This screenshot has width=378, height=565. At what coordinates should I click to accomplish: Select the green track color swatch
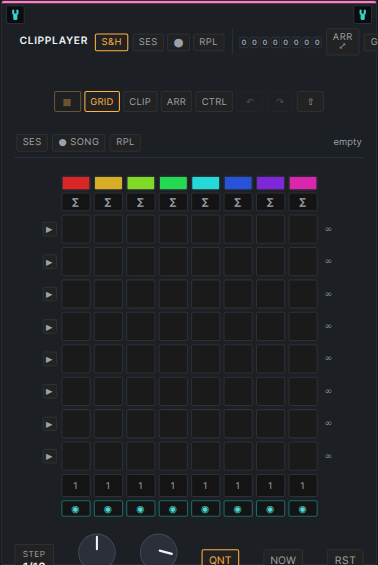[x=173, y=183]
